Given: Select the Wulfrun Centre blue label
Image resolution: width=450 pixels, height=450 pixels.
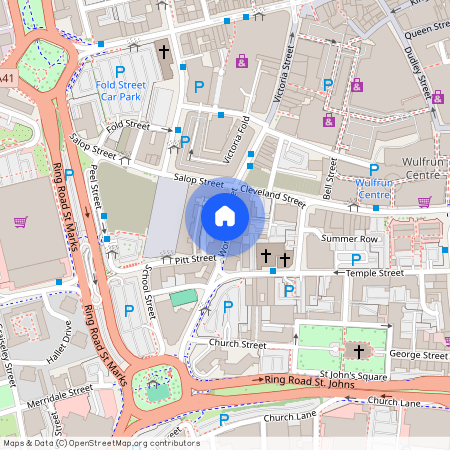Looking at the screenshot, I should (374, 189).
